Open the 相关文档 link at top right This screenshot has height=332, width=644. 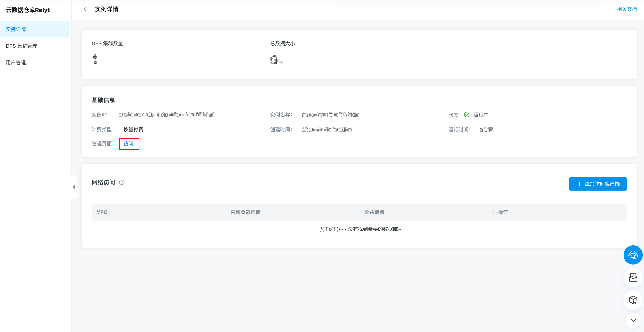point(626,9)
